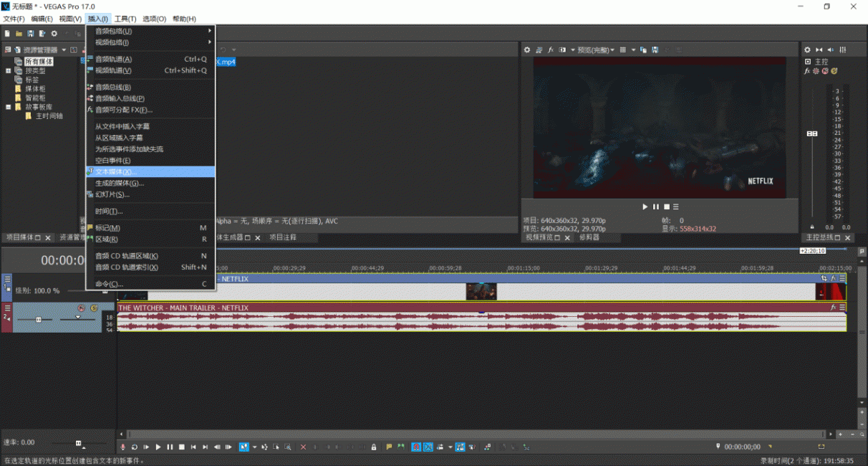Click the red delete X icon
The width and height of the screenshot is (868, 466).
303,447
